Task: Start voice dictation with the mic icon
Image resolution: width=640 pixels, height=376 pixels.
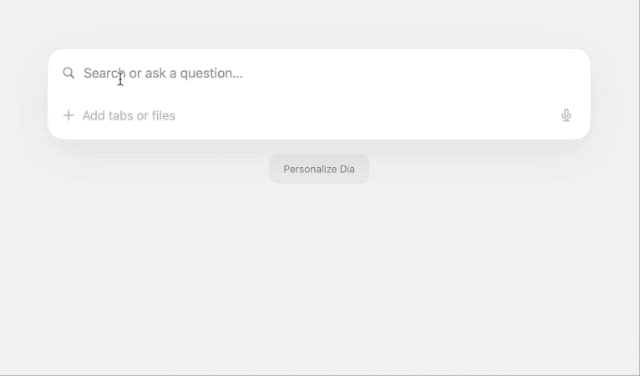Action: 566,116
